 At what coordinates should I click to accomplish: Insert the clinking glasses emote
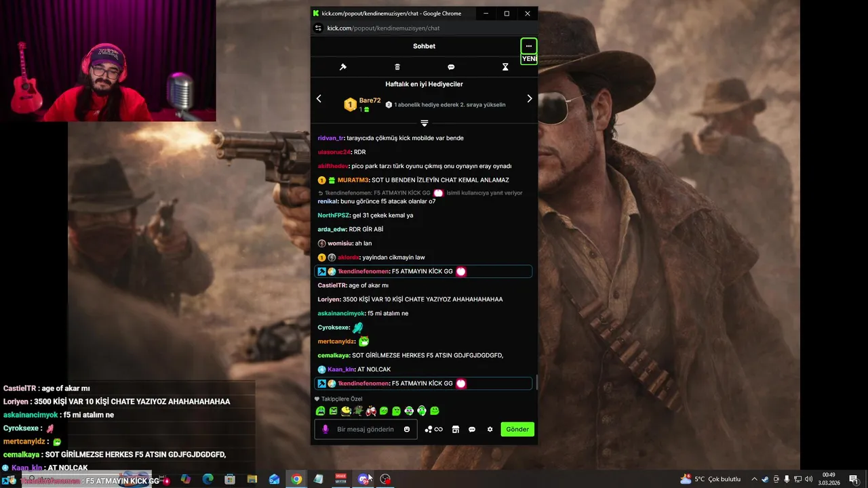pos(371,411)
